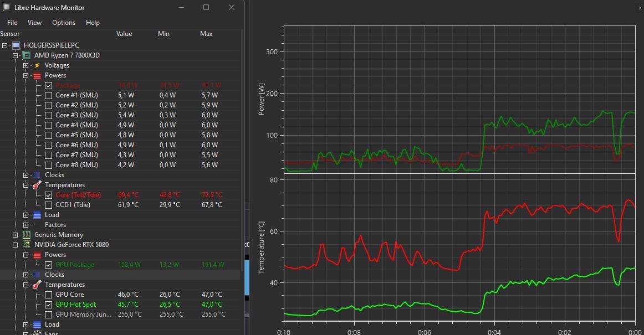Image resolution: width=644 pixels, height=335 pixels.
Task: Click the Temperature [°C] axis label
Action: pos(261,248)
